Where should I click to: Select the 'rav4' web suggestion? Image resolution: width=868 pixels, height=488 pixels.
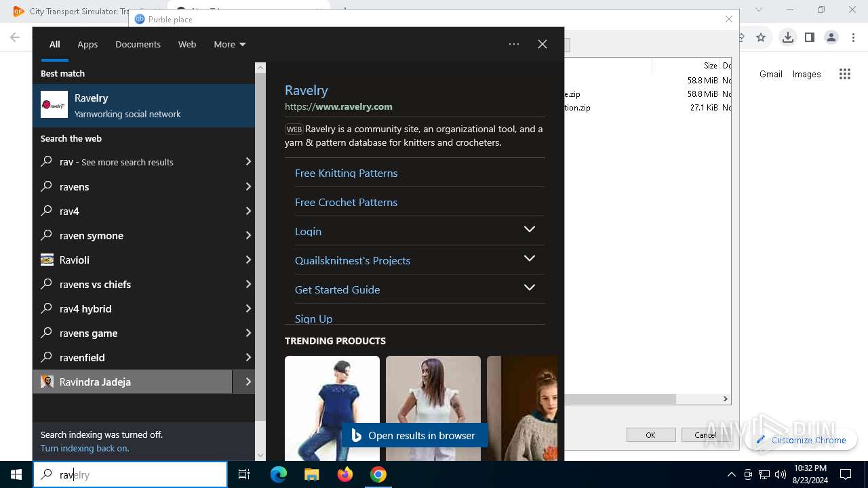click(x=132, y=211)
